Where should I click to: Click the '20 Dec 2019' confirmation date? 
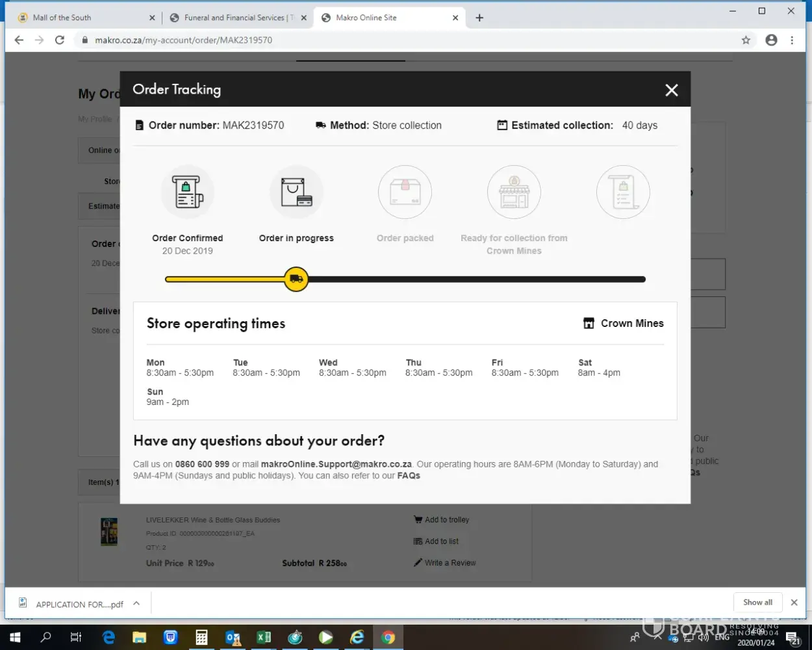(188, 251)
